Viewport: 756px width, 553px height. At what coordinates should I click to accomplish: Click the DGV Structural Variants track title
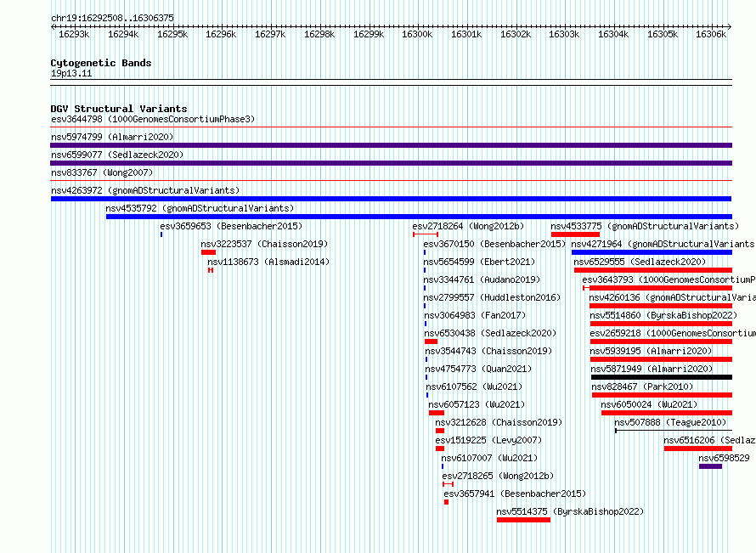119,109
